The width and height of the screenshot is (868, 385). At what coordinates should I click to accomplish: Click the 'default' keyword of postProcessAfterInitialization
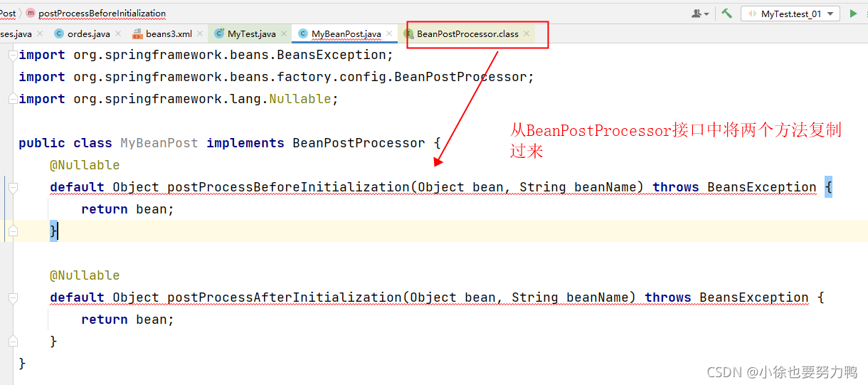(77, 297)
